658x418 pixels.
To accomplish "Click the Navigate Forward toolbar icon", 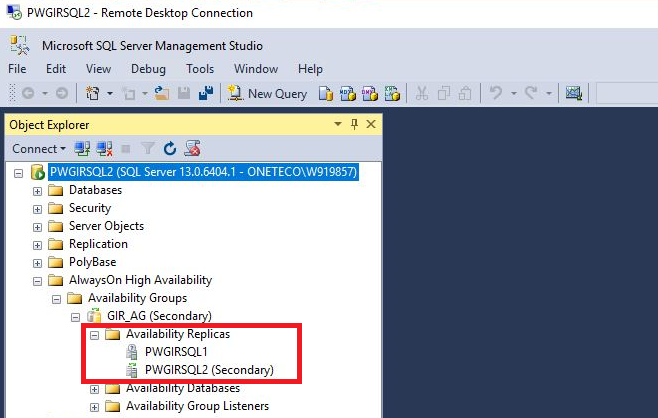I will (62, 93).
